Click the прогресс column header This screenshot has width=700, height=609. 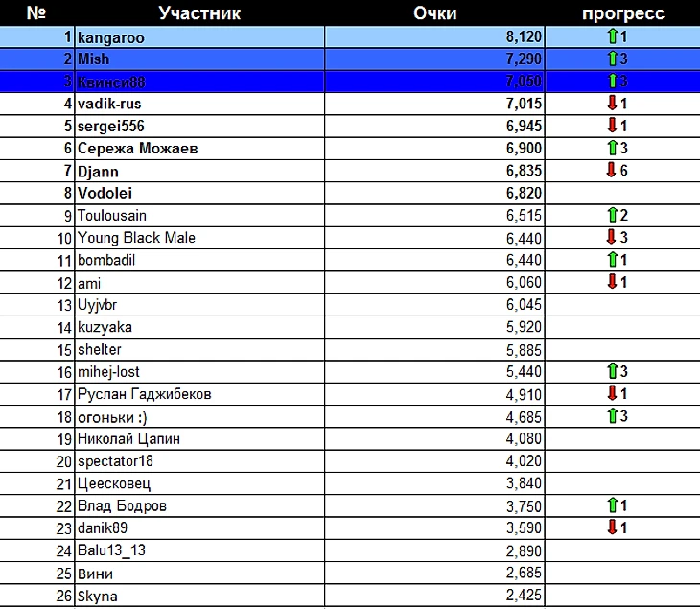623,13
